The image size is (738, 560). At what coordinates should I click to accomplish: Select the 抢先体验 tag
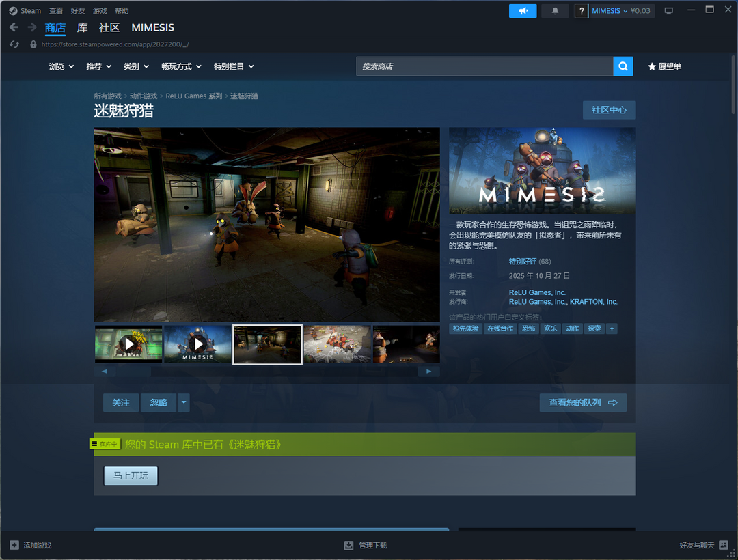pyautogui.click(x=465, y=328)
